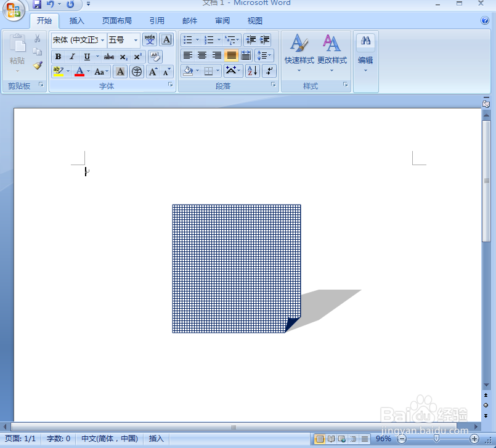Save document with floppy disk icon
The height and width of the screenshot is (448, 496).
(37, 4)
